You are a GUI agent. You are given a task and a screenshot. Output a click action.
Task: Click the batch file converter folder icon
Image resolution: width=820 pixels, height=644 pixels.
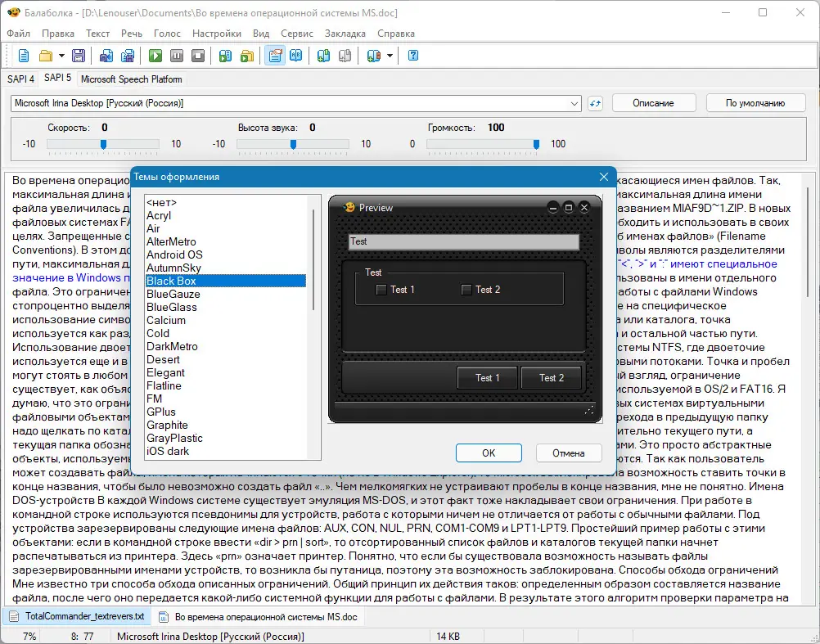[x=247, y=56]
